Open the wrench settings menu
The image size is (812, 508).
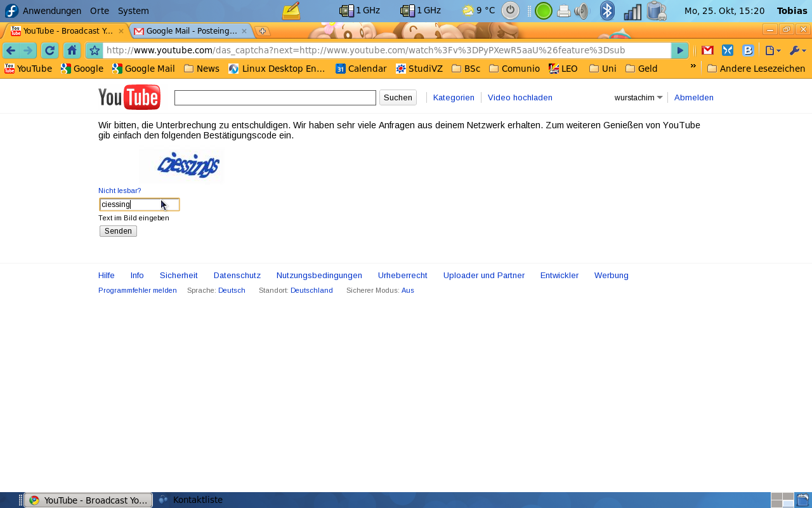pos(797,51)
